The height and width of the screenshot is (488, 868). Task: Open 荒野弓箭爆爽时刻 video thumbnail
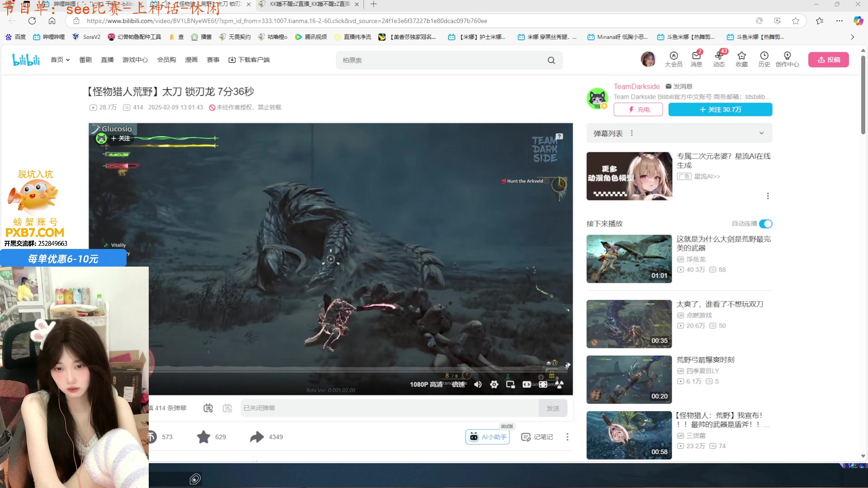(x=629, y=380)
